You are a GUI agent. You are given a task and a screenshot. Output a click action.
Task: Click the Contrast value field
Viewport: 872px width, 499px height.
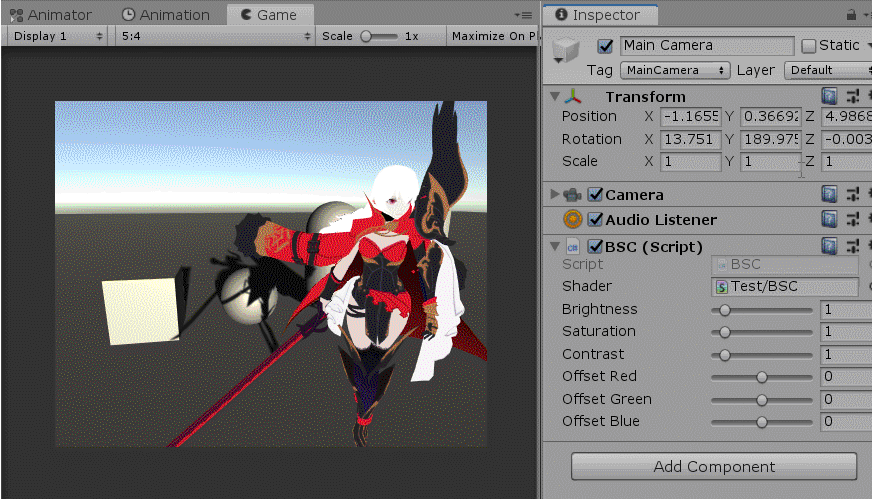846,354
